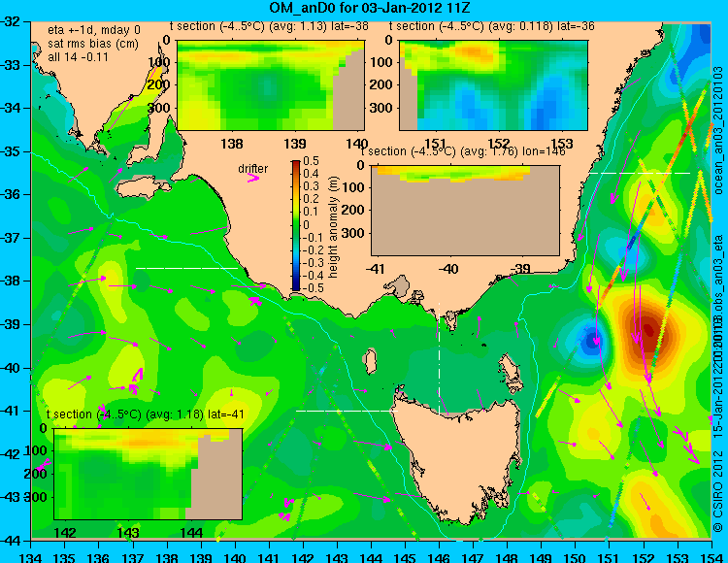Click the dark red top of the color bar
The width and height of the screenshot is (728, 563).
296,164
